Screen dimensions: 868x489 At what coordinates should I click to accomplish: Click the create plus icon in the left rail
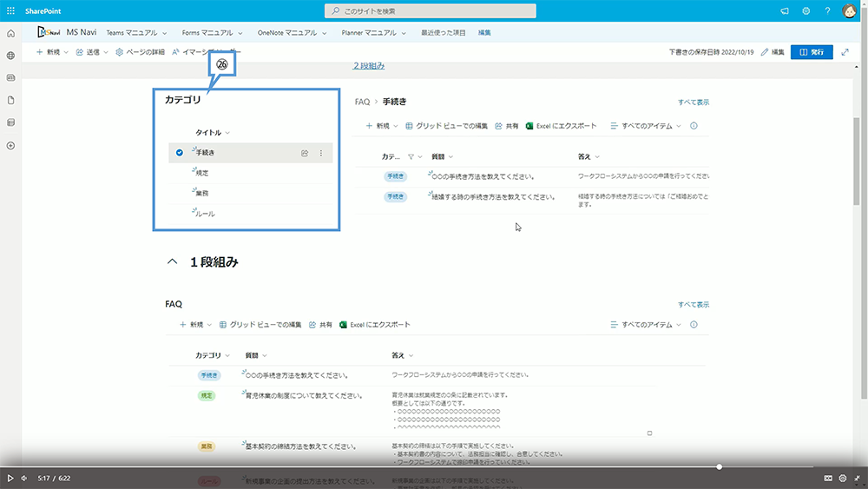tap(10, 146)
